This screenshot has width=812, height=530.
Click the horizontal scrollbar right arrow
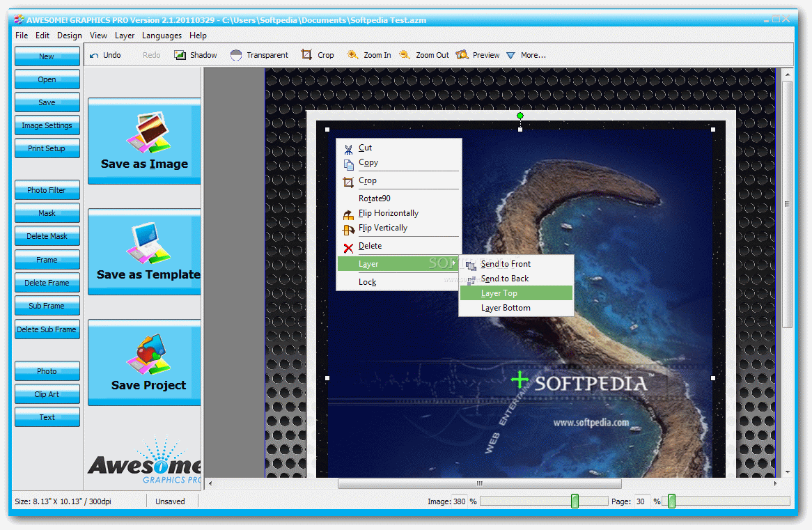point(775,483)
